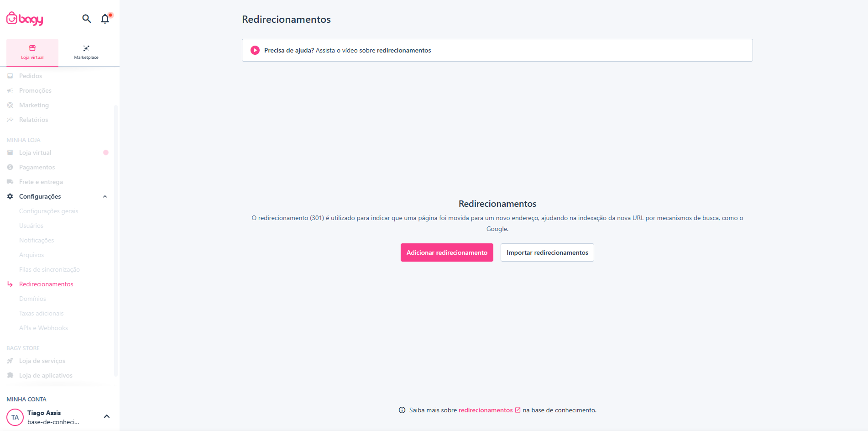Click Importar redirecionamentos button

point(547,252)
